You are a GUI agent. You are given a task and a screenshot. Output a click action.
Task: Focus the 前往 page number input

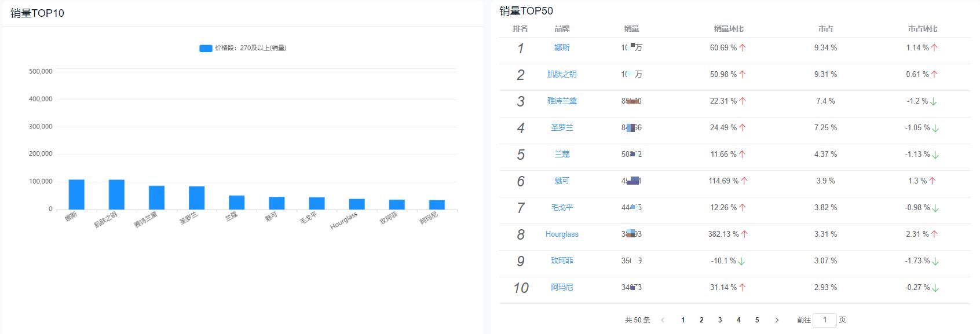pos(825,320)
